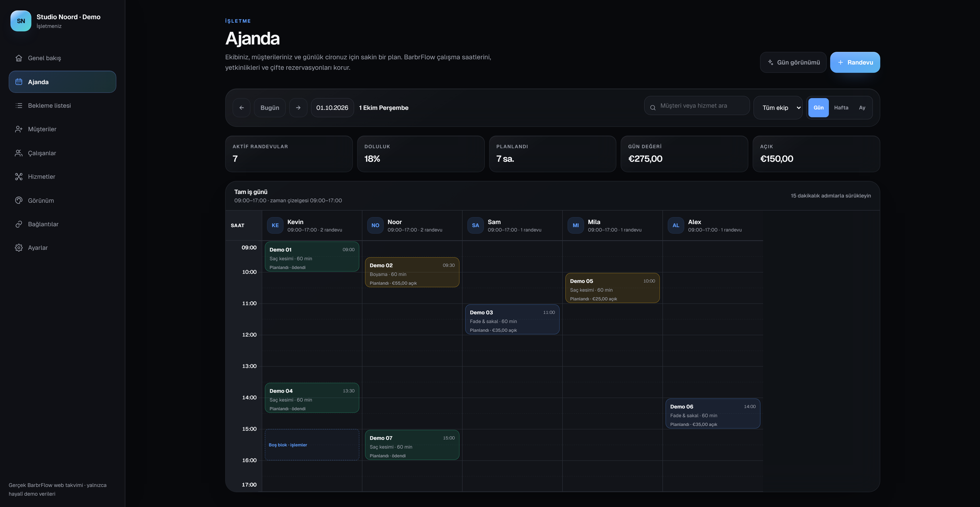
Task: Click the Ayarlar gear icon
Action: pos(19,248)
